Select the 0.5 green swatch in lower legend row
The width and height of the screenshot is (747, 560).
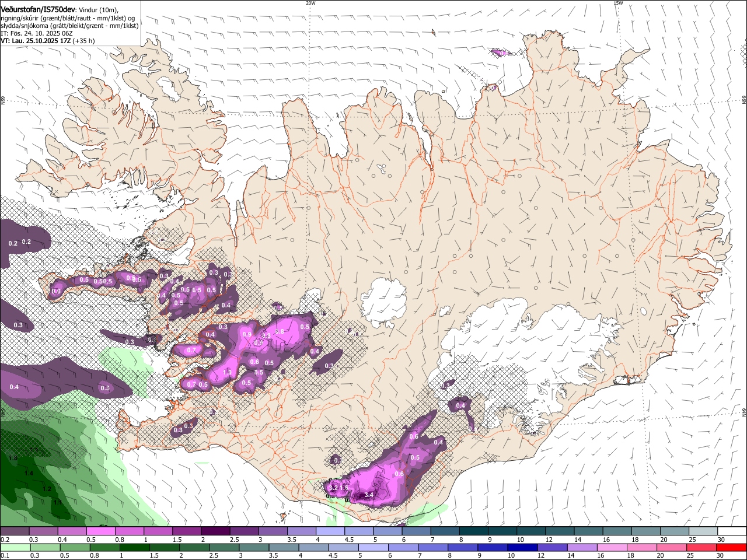point(74,547)
